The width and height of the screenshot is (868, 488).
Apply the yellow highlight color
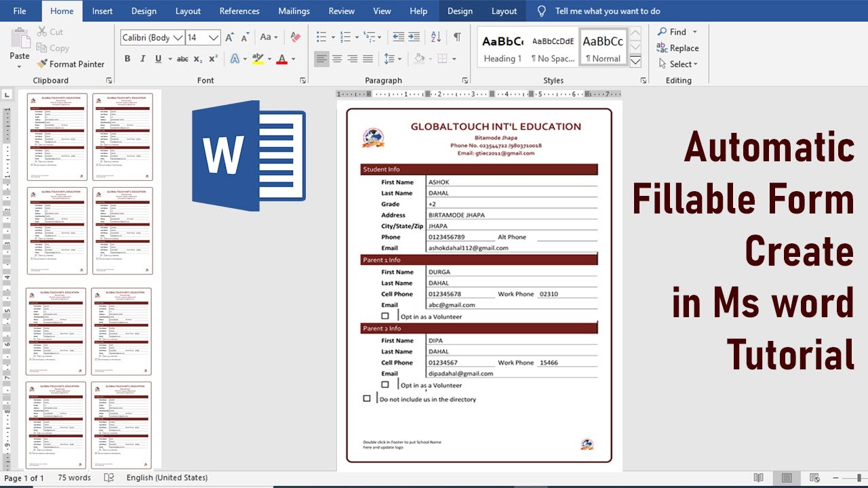coord(258,59)
